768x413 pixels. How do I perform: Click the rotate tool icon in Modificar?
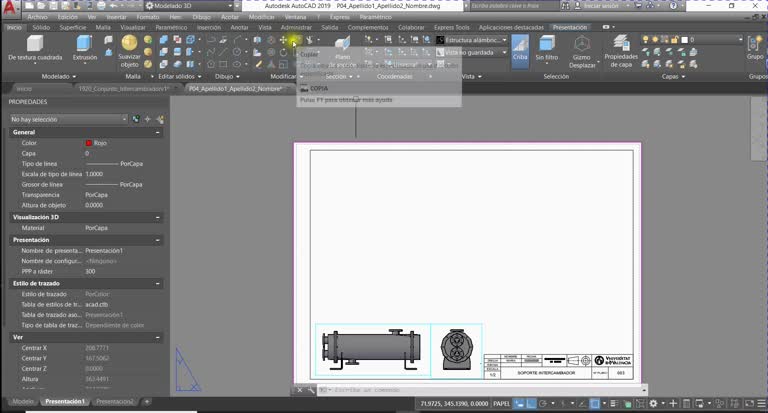coord(283,52)
